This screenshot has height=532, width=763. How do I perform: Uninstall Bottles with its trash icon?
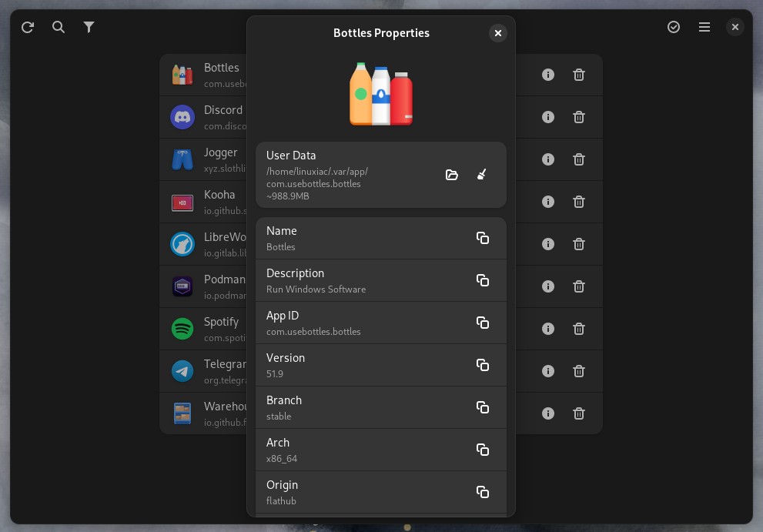point(578,75)
